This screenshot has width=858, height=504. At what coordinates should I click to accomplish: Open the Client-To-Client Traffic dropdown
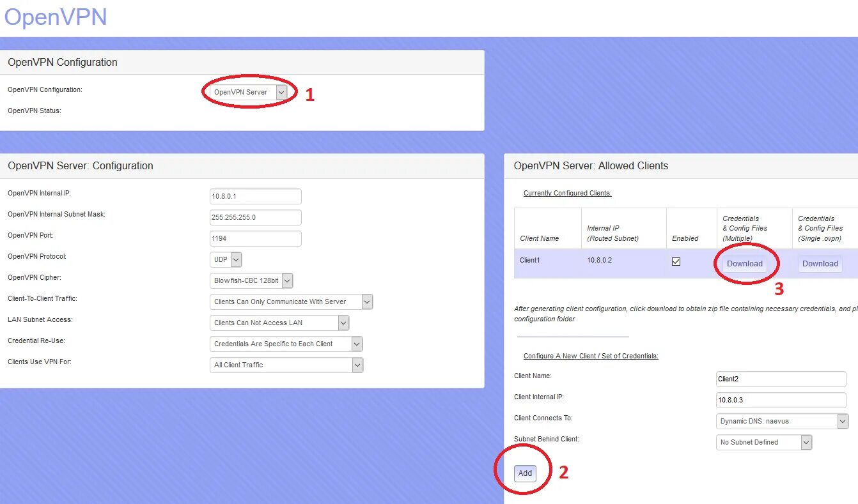pyautogui.click(x=291, y=302)
